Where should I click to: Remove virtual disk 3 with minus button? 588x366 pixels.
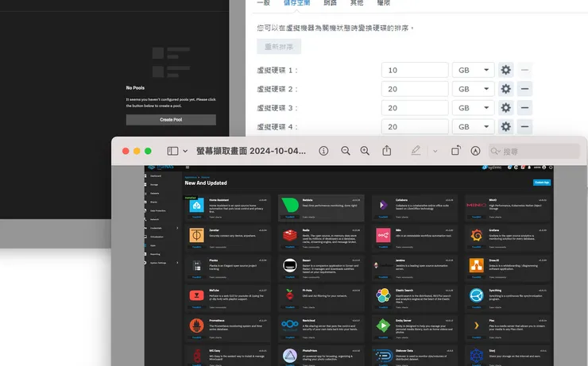[524, 108]
